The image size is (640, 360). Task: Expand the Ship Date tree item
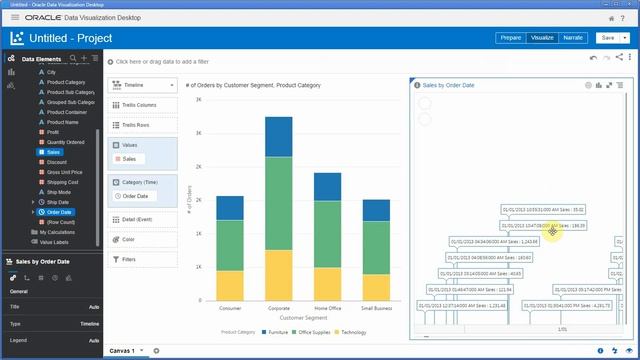pyautogui.click(x=33, y=202)
